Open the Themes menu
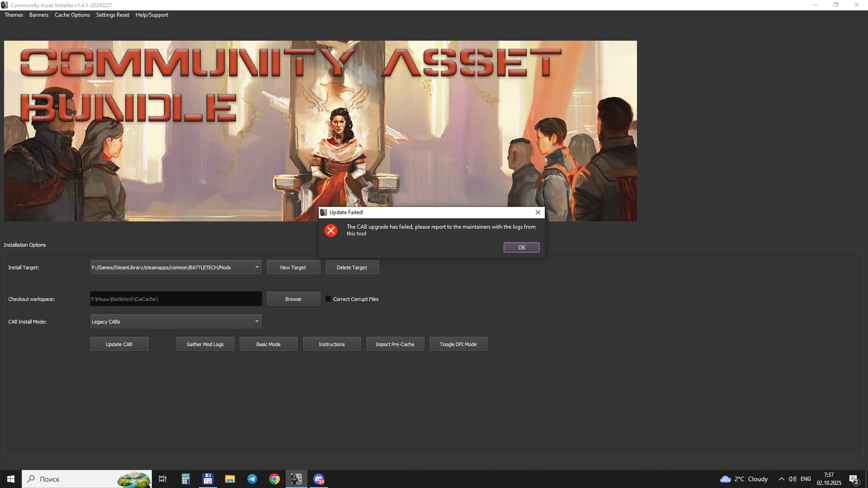This screenshot has width=868, height=488. [x=14, y=15]
